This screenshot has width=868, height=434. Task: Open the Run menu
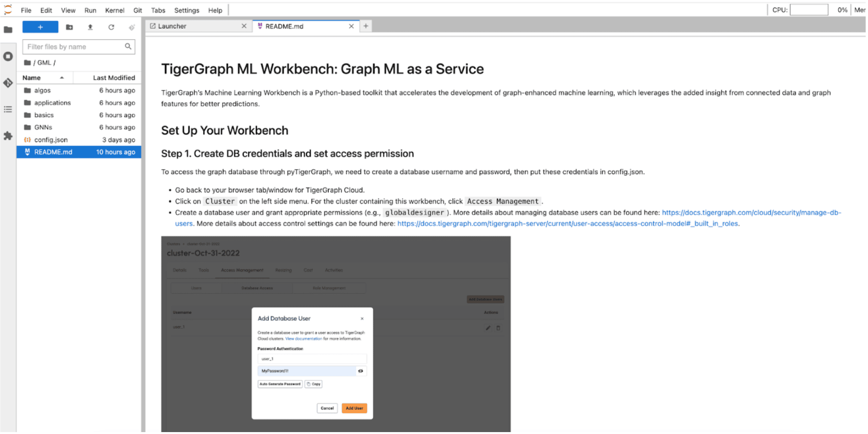[90, 10]
